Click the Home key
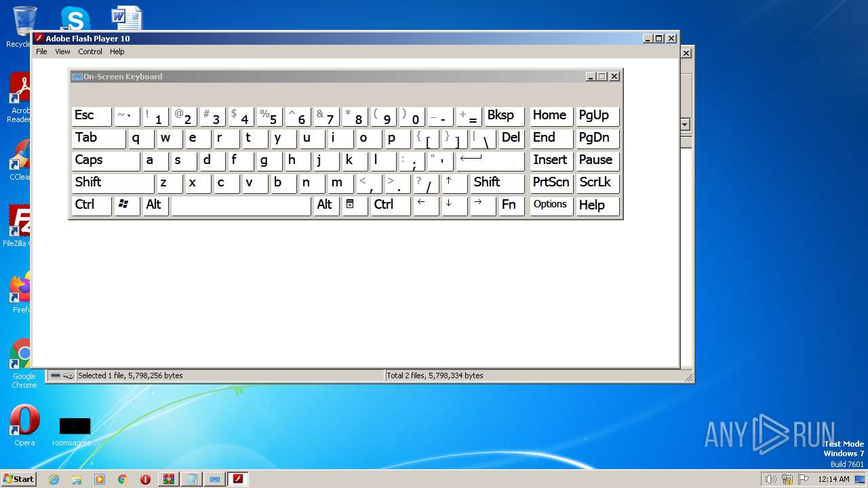 [551, 116]
